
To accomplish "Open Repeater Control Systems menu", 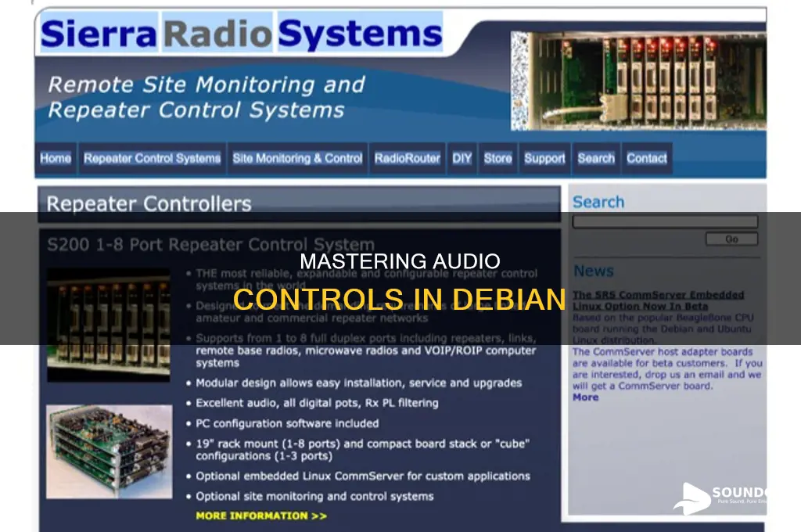I will tap(153, 158).
